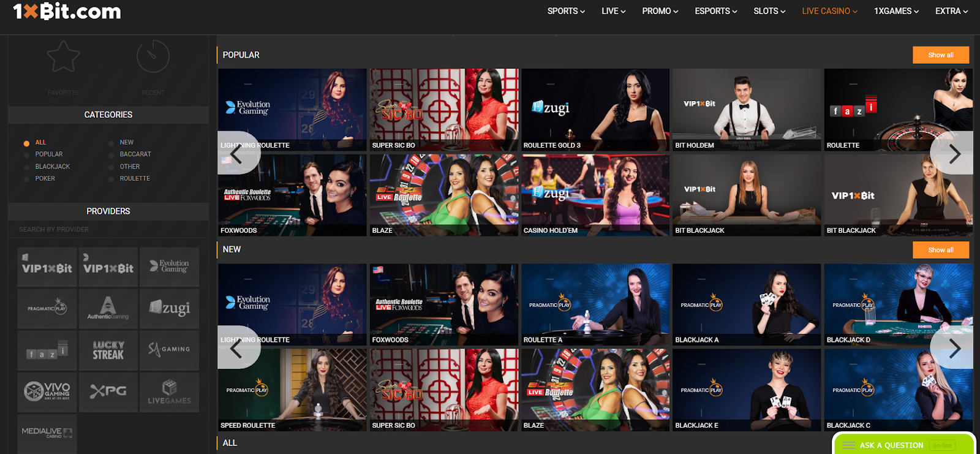The height and width of the screenshot is (454, 980).
Task: Choose the Ezugi provider logo
Action: pyautogui.click(x=169, y=308)
